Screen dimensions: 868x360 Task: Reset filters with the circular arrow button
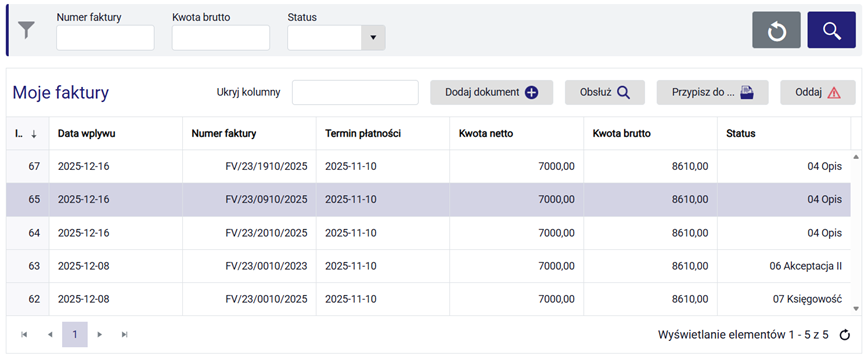pos(776,30)
